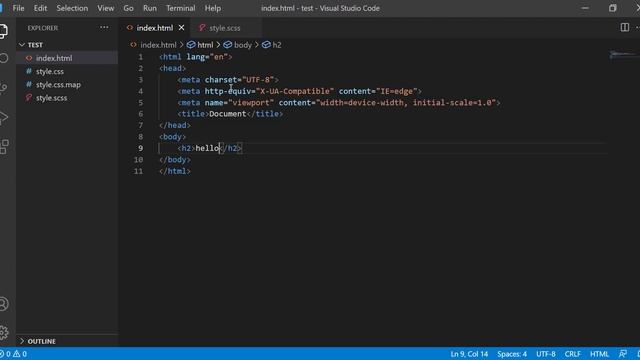This screenshot has width=640, height=360.
Task: Open the Search activity bar icon
Action: point(3,58)
